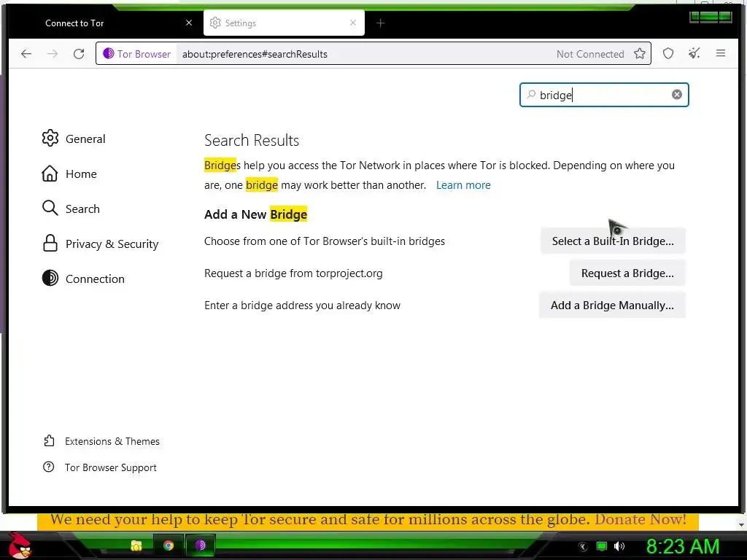Clear the bridge search text
747x560 pixels.
click(676, 95)
